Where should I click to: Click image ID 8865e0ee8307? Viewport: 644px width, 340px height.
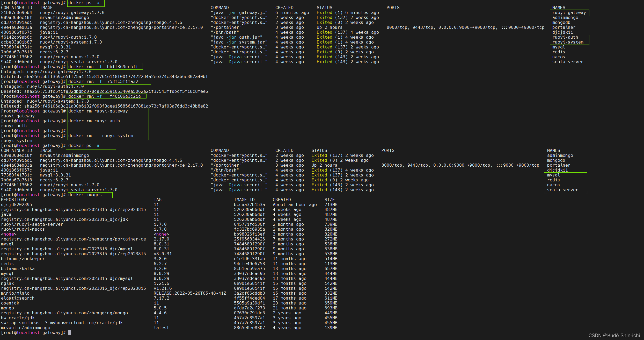tap(250, 328)
